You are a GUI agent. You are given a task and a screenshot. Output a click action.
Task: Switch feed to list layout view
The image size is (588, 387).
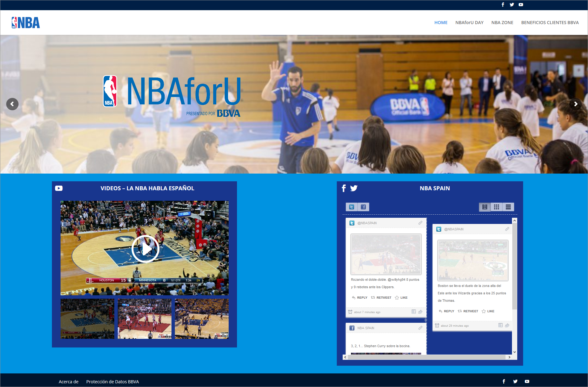click(508, 207)
